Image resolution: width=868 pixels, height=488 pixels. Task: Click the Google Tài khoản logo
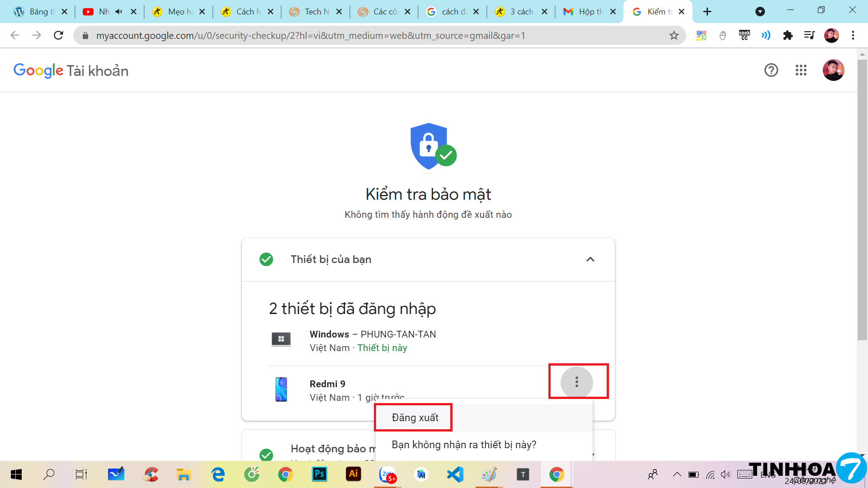[x=71, y=70]
